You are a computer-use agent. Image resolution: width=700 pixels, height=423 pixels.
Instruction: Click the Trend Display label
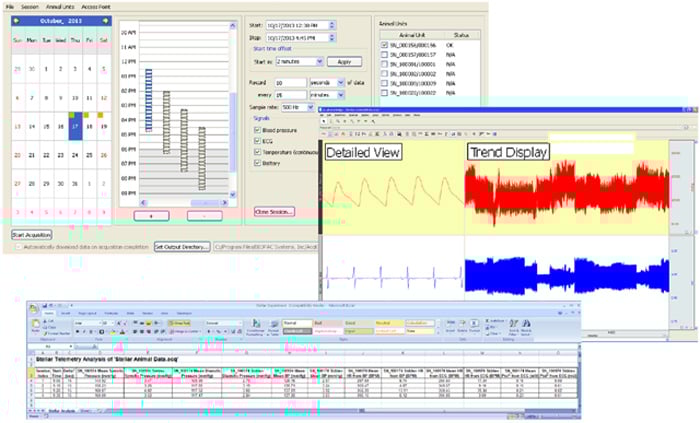click(508, 152)
